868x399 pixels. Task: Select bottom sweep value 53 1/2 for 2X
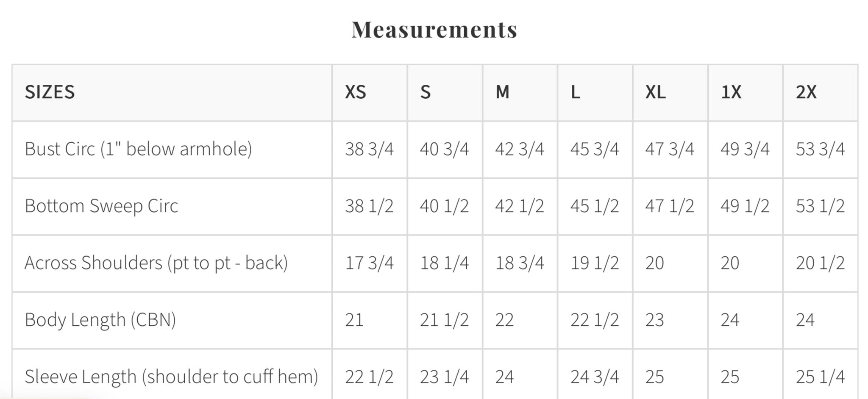(x=820, y=206)
